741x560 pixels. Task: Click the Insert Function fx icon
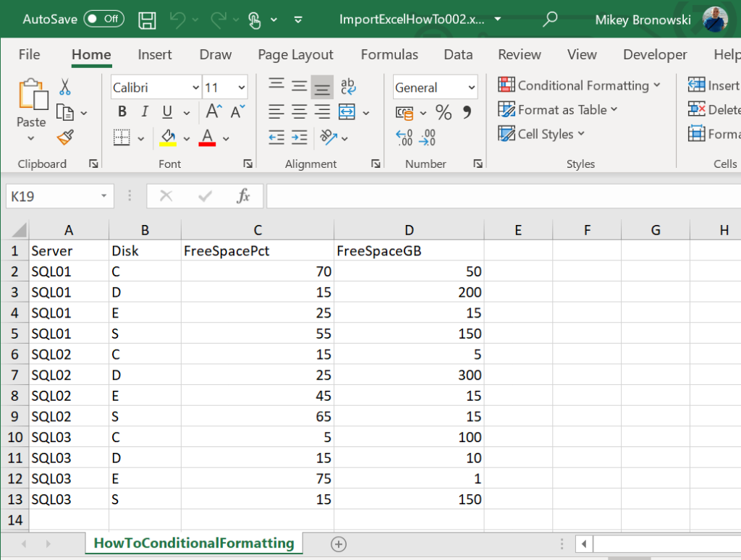coord(244,195)
